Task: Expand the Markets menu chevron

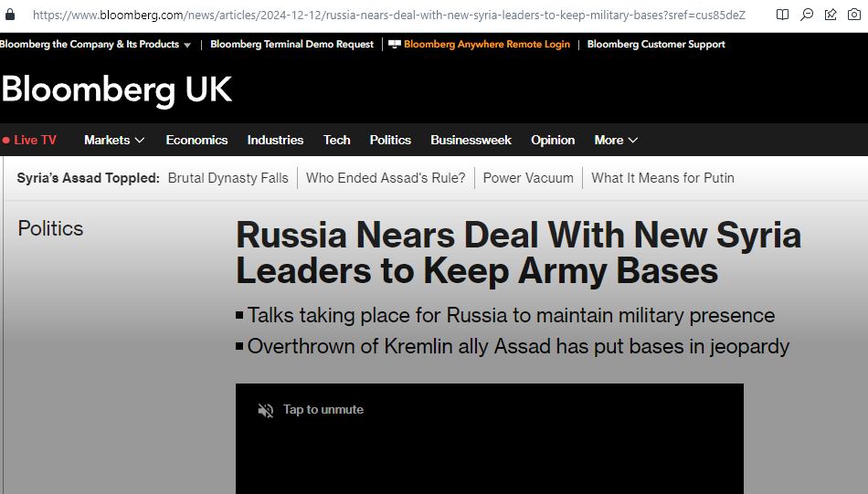Action: (x=140, y=141)
